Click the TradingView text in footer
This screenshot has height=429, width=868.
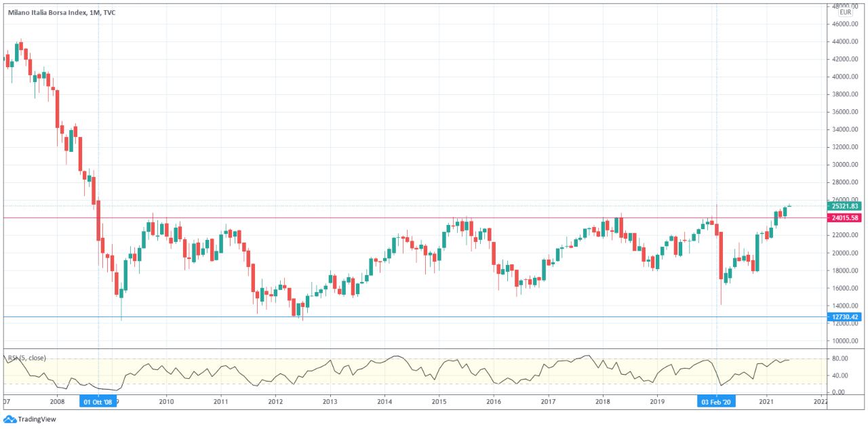click(37, 420)
